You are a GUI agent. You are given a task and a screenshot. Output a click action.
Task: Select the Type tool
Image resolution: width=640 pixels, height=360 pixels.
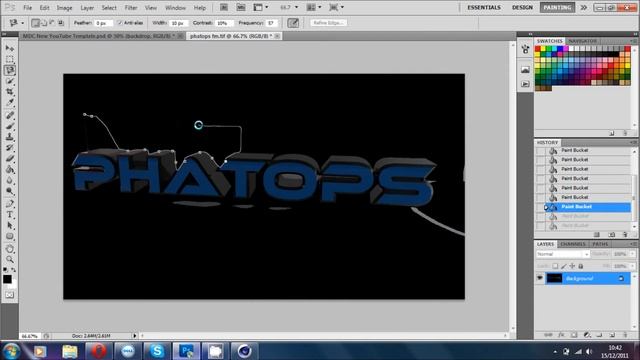pyautogui.click(x=10, y=215)
